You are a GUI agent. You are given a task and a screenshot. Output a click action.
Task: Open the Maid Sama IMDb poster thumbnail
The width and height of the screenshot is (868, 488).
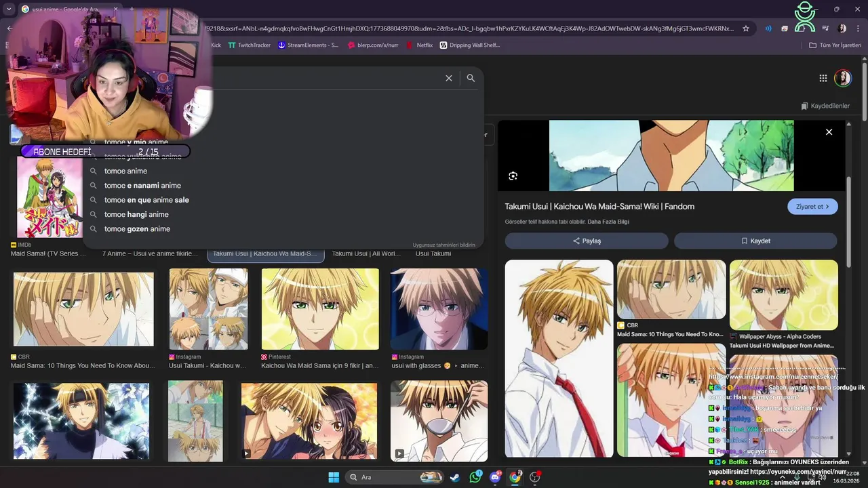pos(49,198)
